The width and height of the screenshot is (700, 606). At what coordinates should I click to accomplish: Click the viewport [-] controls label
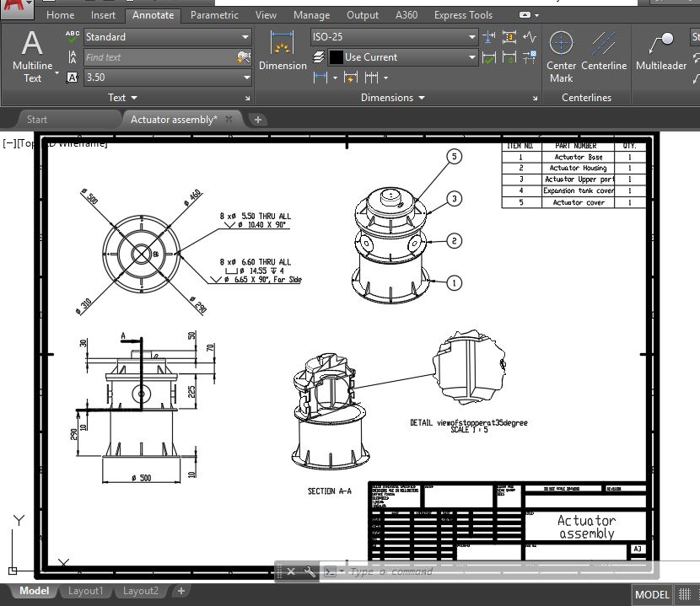click(x=9, y=143)
